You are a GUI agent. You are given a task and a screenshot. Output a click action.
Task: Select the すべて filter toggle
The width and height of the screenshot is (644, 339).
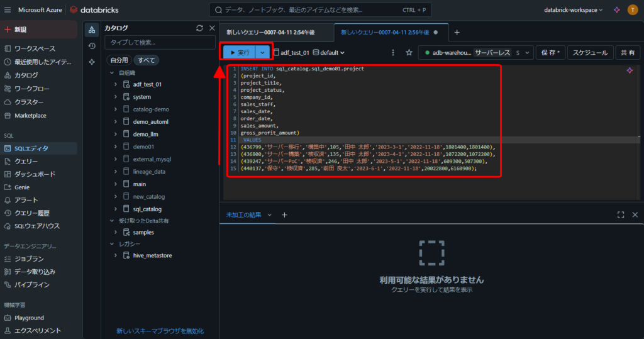(x=146, y=60)
